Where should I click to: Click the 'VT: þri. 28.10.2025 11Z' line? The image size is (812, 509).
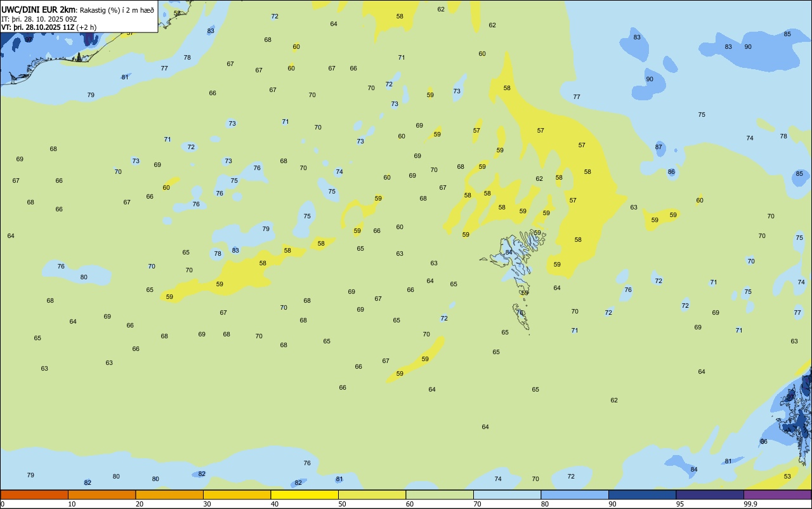(x=37, y=27)
